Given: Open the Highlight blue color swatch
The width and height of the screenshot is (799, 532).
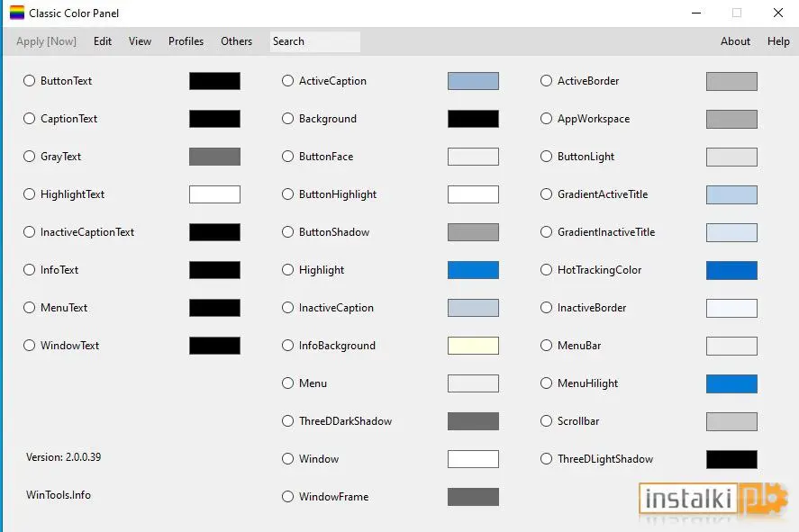Looking at the screenshot, I should click(473, 270).
